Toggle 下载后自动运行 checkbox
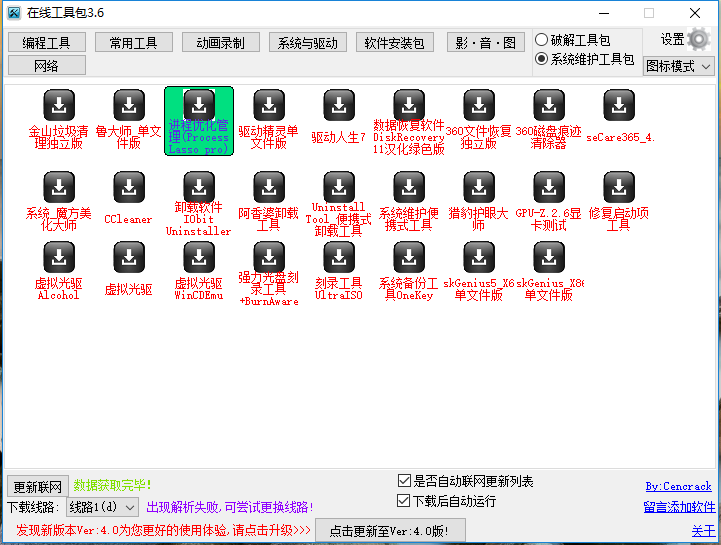The width and height of the screenshot is (721, 545). pyautogui.click(x=404, y=500)
